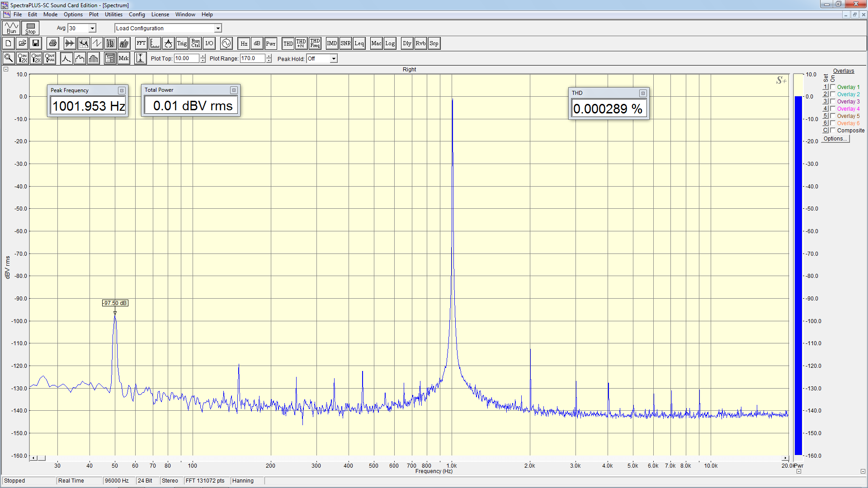868x488 pixels.
Task: Close the THD readout window
Action: pyautogui.click(x=642, y=93)
